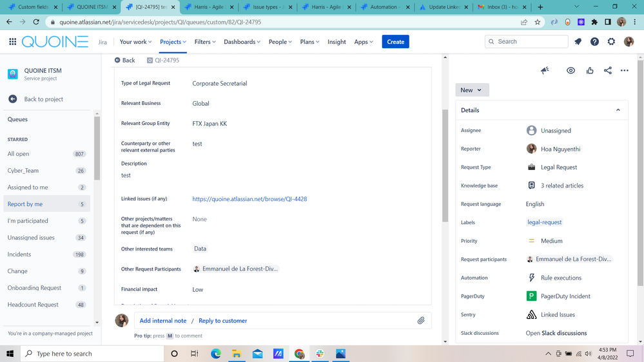Select the Unassigned issues queue
Screen dimensions: 644x362
(x=46, y=238)
